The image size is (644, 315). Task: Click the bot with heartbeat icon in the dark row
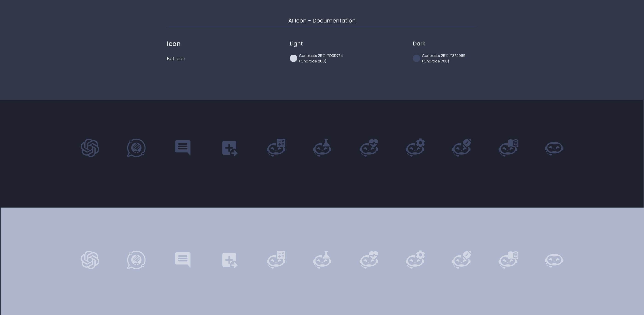pyautogui.click(x=369, y=148)
